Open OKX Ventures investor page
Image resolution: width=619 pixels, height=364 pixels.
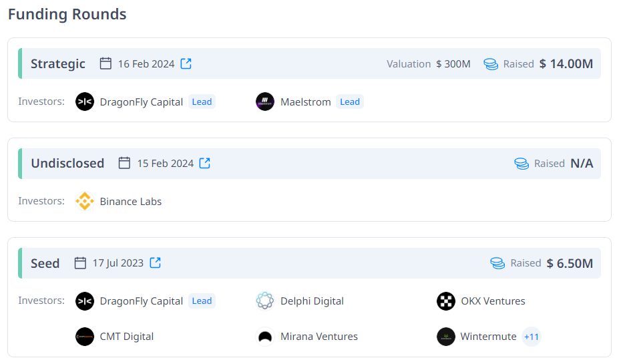[493, 301]
